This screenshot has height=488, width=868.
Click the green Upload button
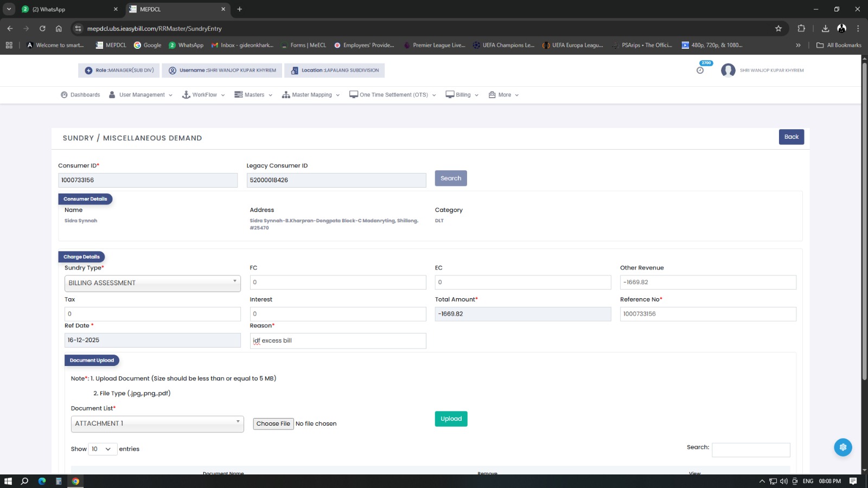tap(451, 419)
